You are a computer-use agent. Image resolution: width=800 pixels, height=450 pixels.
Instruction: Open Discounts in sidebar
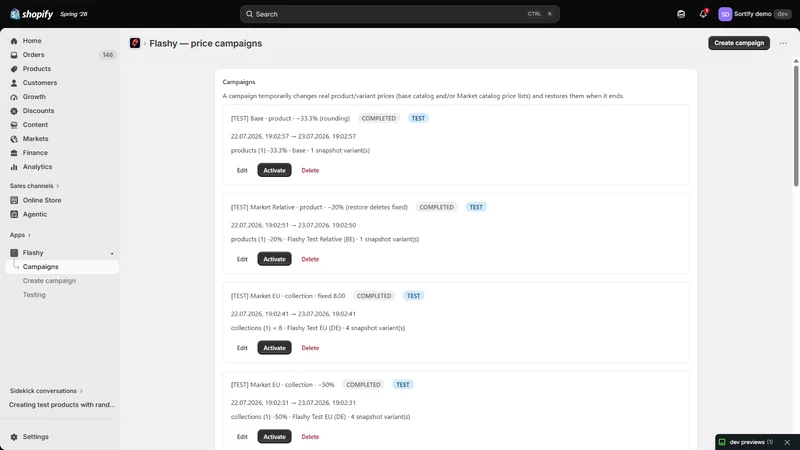coord(38,111)
